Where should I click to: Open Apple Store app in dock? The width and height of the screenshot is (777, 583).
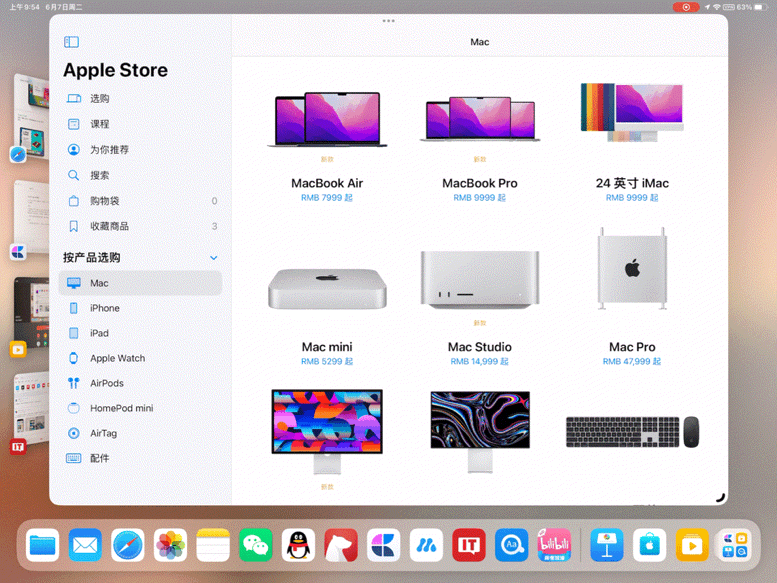[650, 545]
